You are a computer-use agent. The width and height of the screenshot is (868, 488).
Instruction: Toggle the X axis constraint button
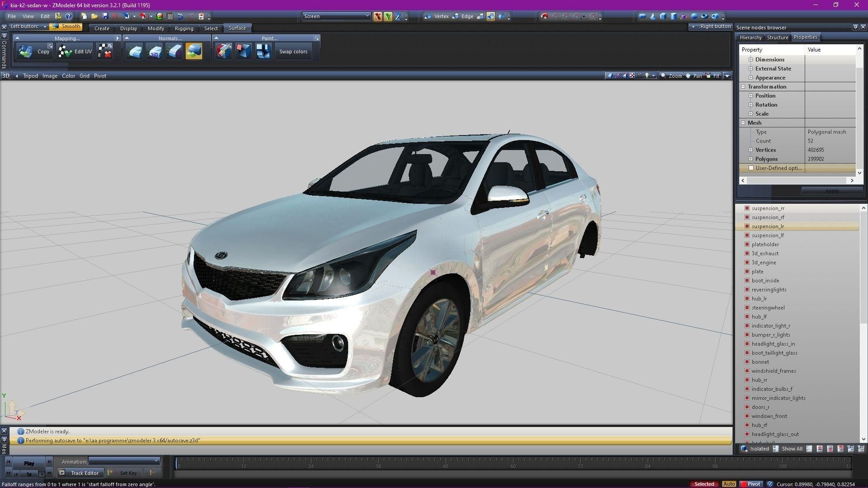click(377, 16)
